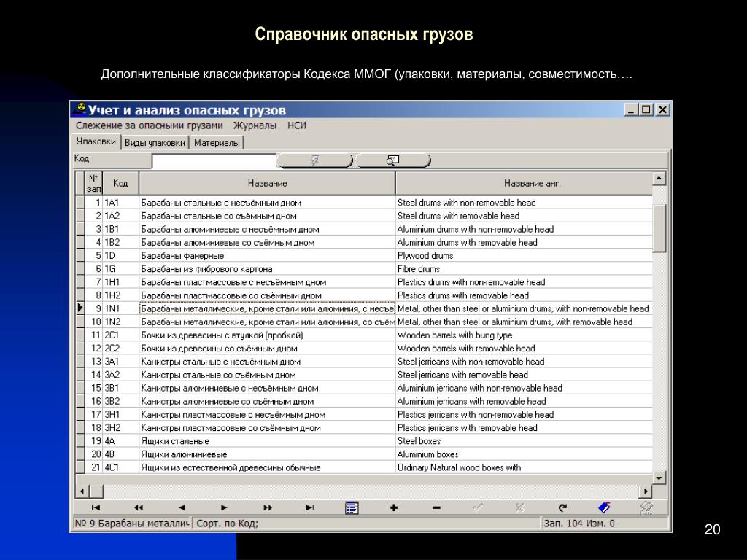Select the row with code 1H1
Viewport: 747px width, 560px height.
tap(364, 282)
